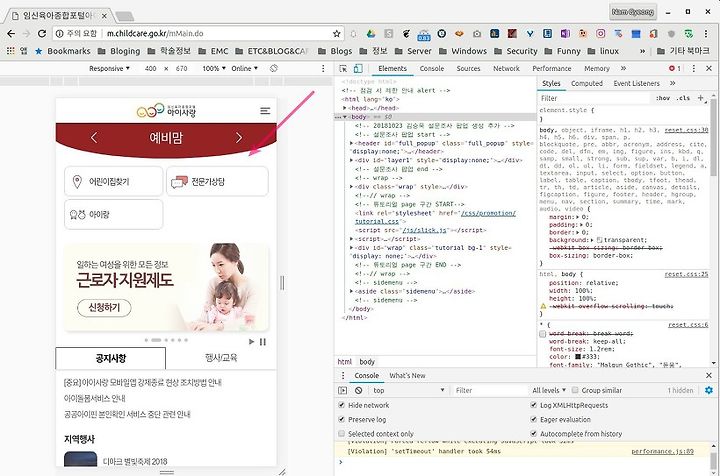This screenshot has height=476, width=720.
Task: Close the console drawer
Action: tap(709, 375)
